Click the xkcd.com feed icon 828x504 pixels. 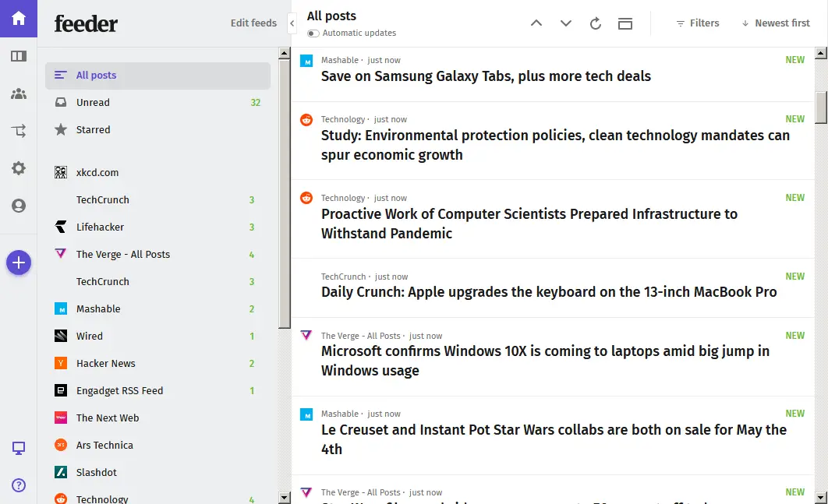[x=61, y=172]
